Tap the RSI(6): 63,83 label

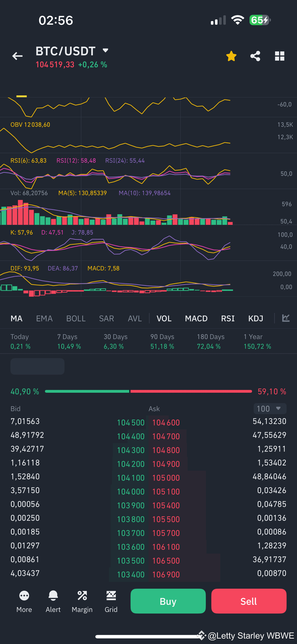[x=28, y=160]
